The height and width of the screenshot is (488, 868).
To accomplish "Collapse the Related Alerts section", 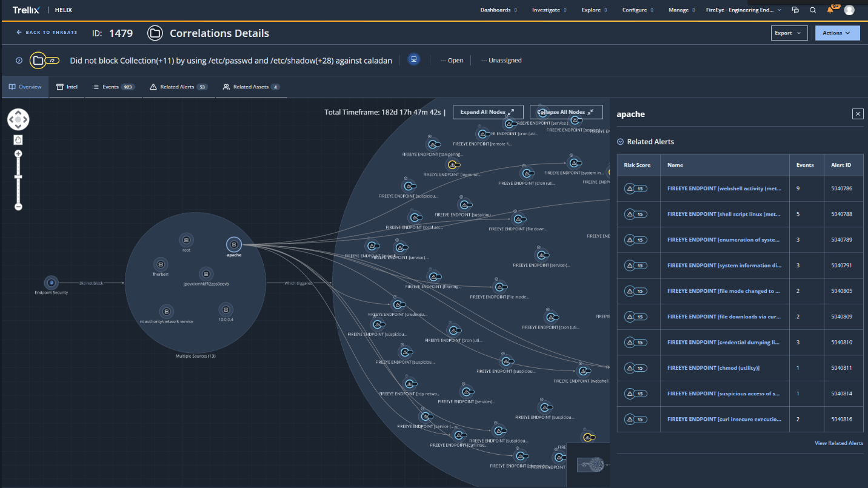I will click(x=620, y=142).
